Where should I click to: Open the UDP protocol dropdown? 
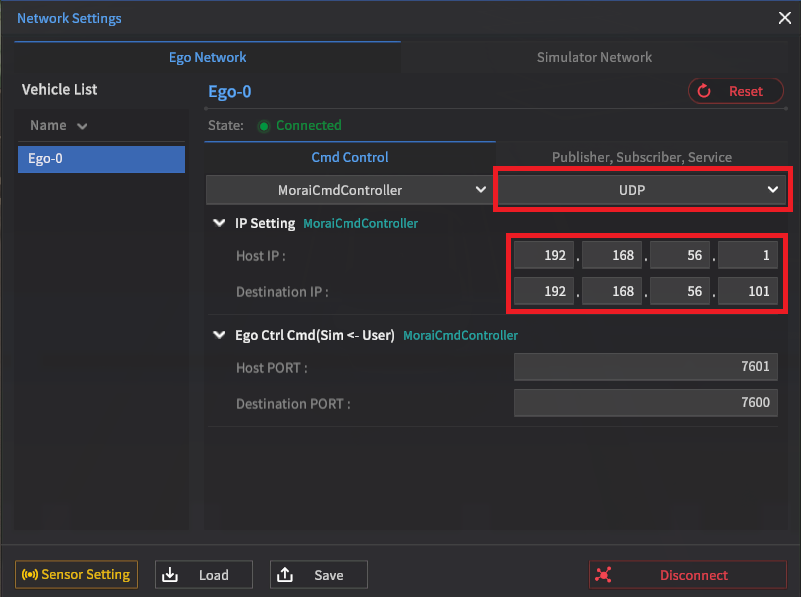point(642,190)
